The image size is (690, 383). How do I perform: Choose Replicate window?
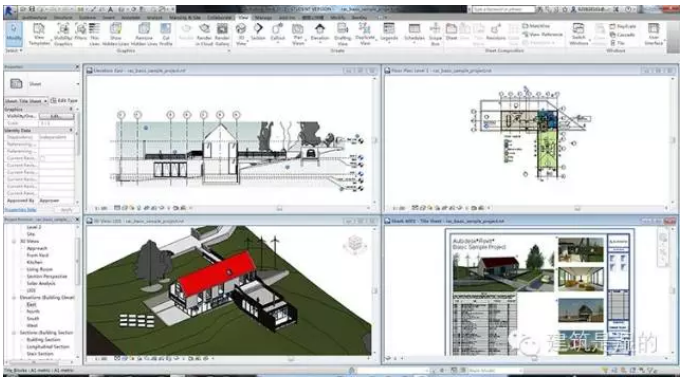[x=623, y=26]
